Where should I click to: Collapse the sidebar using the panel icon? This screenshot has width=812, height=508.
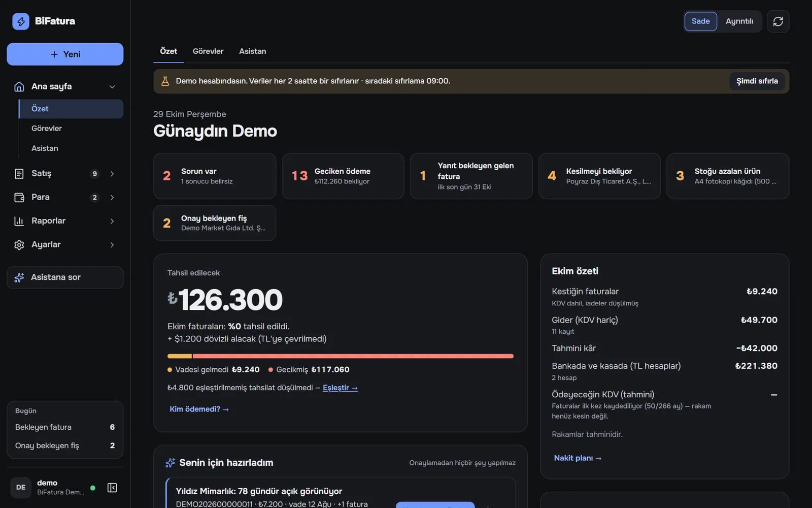pyautogui.click(x=112, y=488)
